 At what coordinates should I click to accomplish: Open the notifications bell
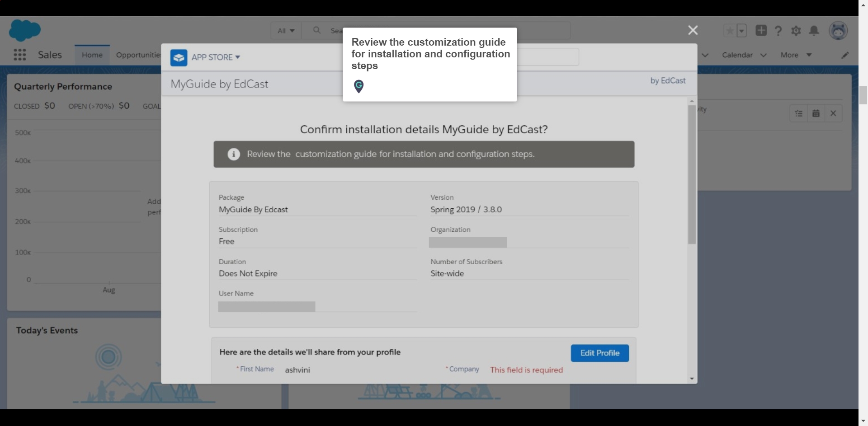point(814,31)
